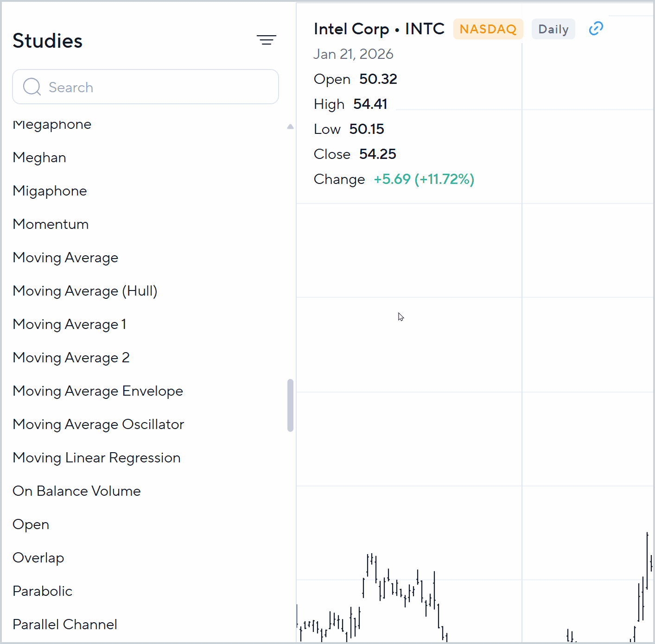Viewport: 655px width, 644px height.
Task: Select the Moving Average study
Action: [65, 258]
